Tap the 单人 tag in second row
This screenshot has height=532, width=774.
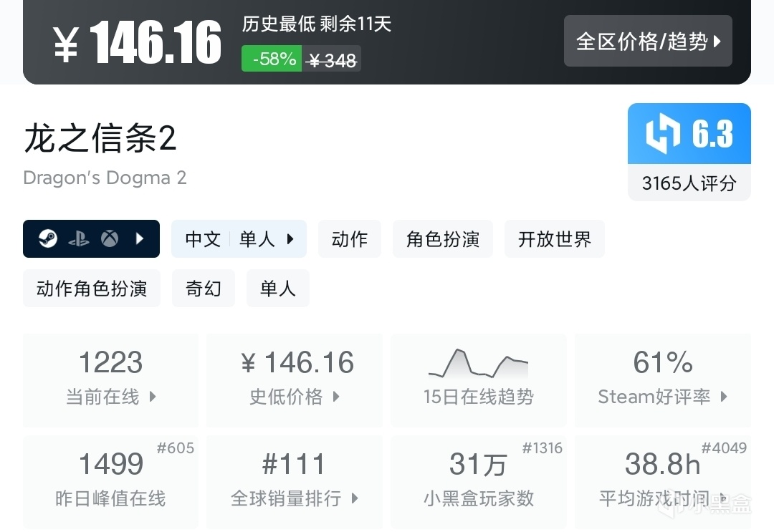point(278,288)
